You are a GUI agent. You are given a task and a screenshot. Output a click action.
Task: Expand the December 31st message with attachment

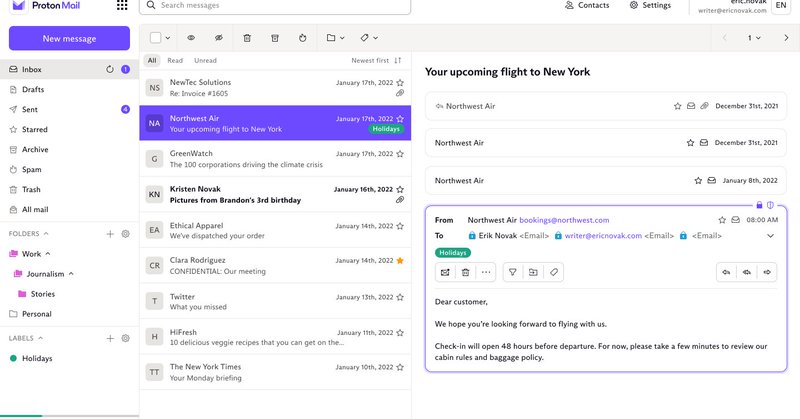pos(606,106)
